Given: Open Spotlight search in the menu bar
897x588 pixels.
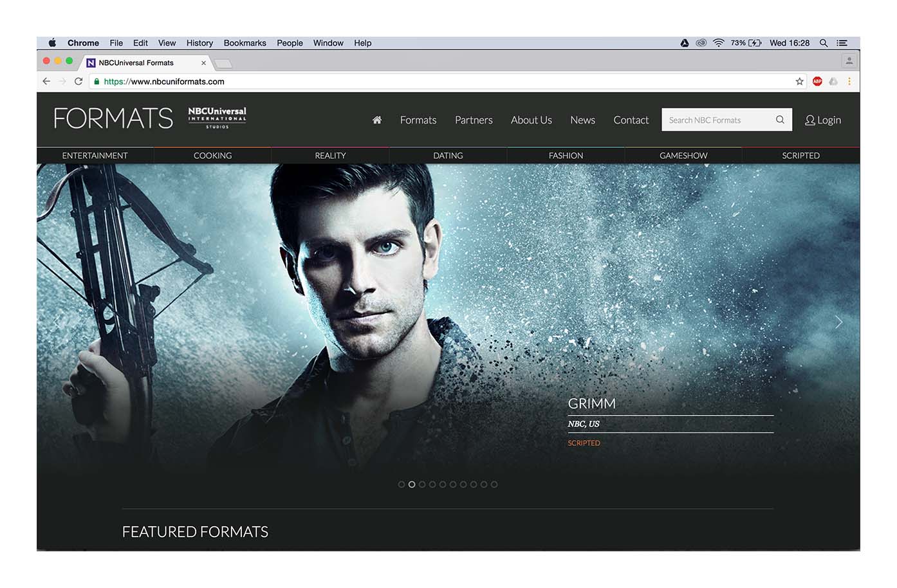Looking at the screenshot, I should tap(824, 43).
